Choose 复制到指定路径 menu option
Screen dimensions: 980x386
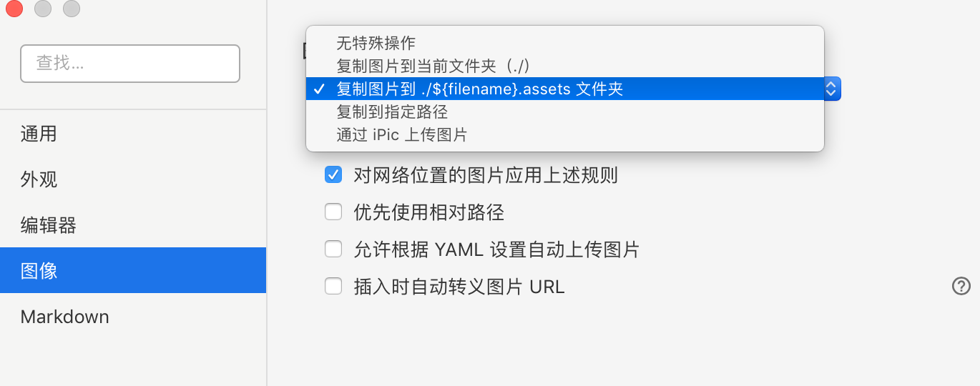pos(392,112)
